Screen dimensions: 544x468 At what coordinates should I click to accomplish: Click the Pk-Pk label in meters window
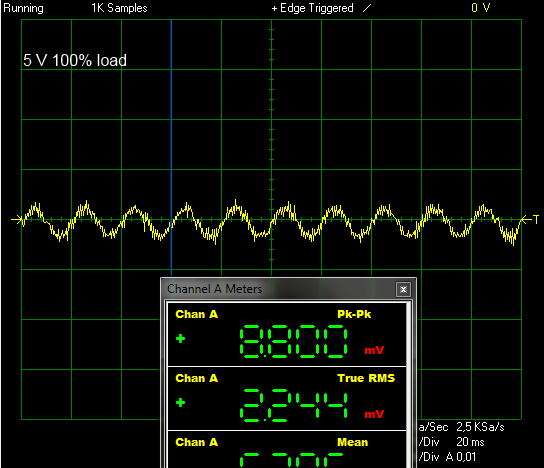point(354,314)
